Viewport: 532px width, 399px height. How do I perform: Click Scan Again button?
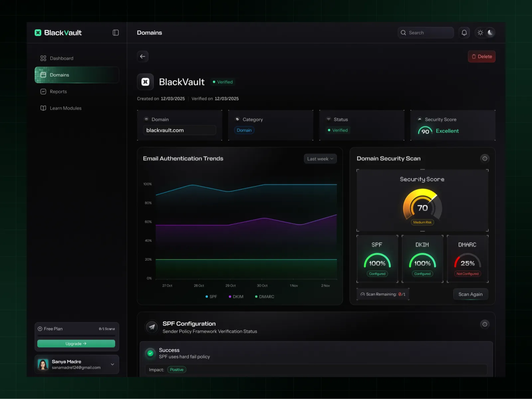pyautogui.click(x=470, y=294)
